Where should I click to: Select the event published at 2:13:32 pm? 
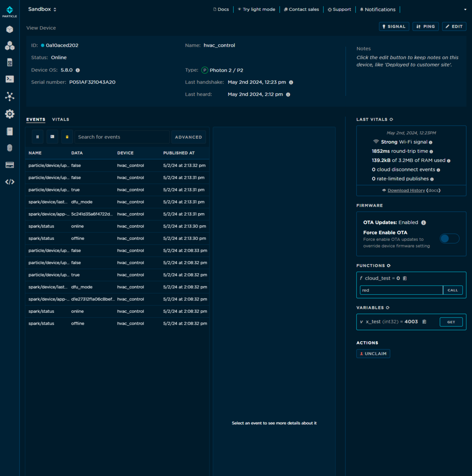click(x=117, y=166)
